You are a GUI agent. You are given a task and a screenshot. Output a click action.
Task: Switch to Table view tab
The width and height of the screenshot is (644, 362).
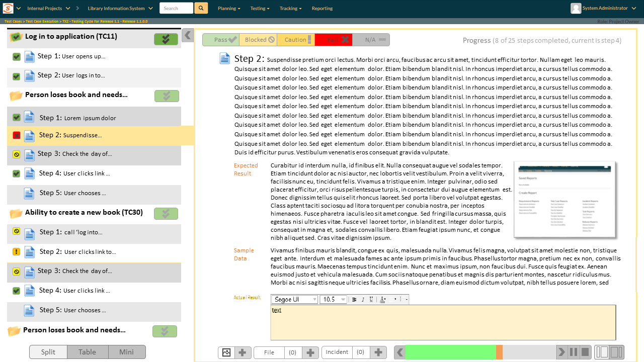87,352
